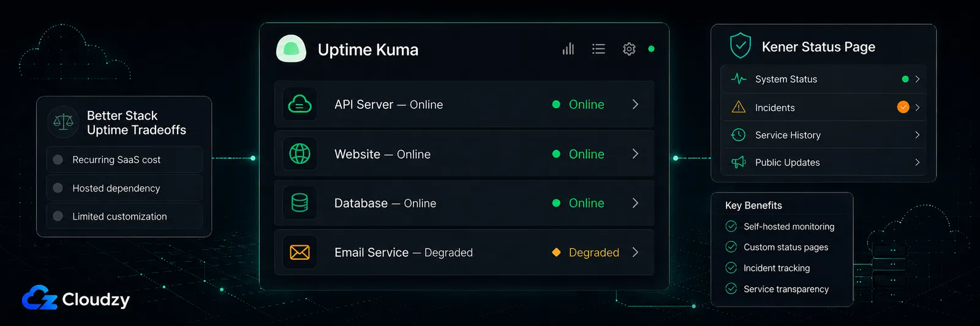Click the green indicator dot on API Server row
The image size is (980, 326).
556,105
